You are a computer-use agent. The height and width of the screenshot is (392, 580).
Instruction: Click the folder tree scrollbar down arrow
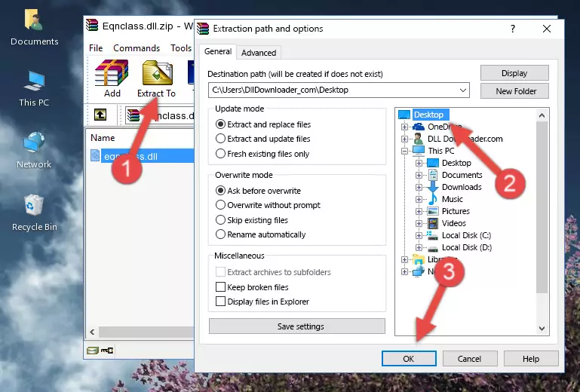coord(542,329)
